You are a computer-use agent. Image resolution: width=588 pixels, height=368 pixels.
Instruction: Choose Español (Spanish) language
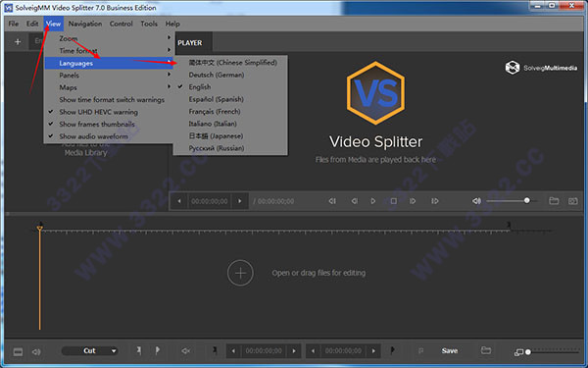[x=230, y=99]
